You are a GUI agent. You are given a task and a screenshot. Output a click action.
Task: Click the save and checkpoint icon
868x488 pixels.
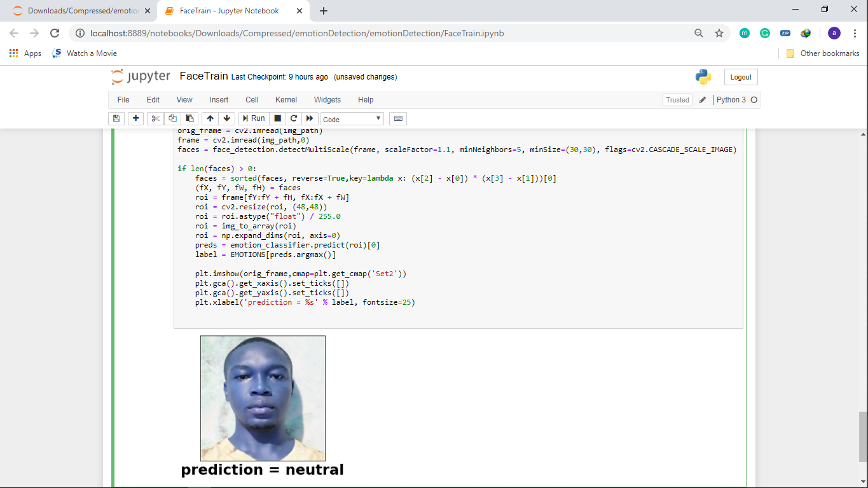pos(116,118)
